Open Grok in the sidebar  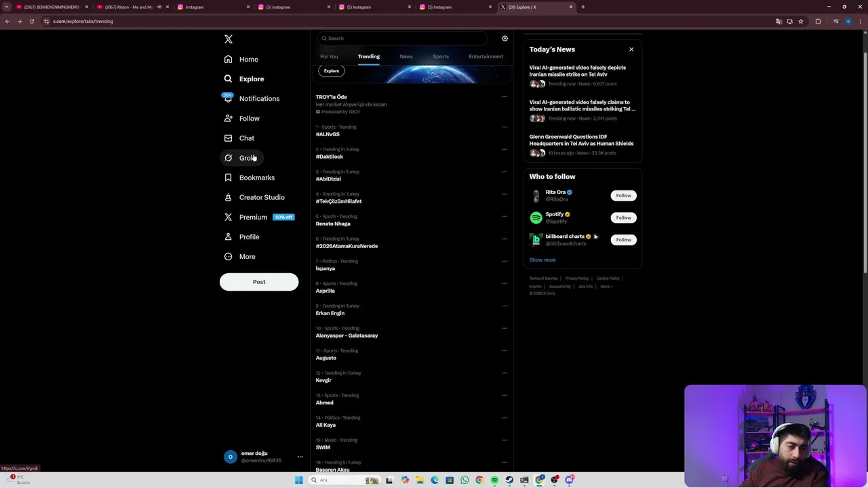(x=241, y=157)
